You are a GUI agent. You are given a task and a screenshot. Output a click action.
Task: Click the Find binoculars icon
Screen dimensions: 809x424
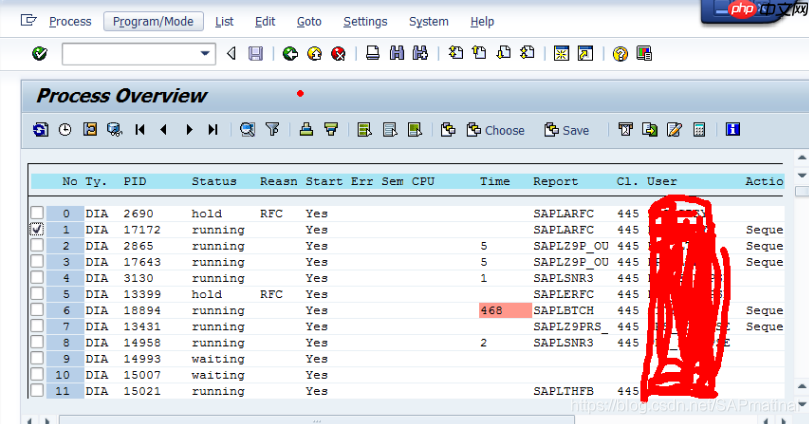point(397,53)
